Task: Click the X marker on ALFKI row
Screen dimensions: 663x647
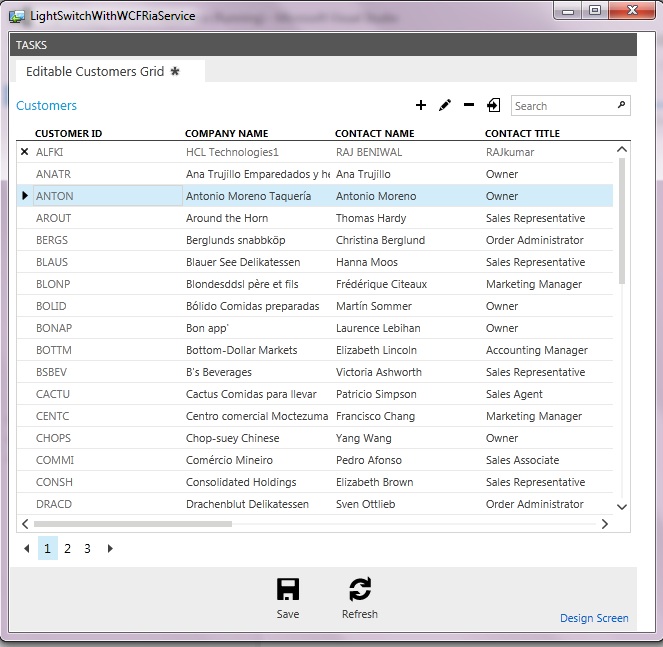Action: click(x=25, y=152)
